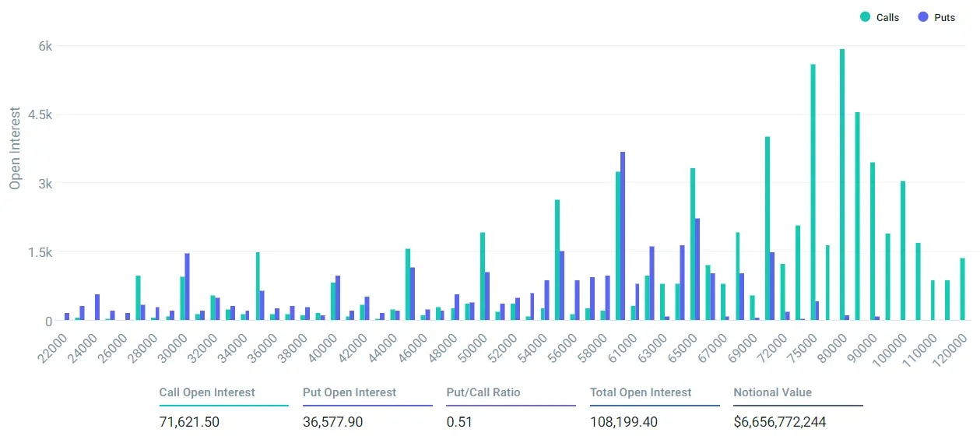Viewport: 980px width, 443px height.
Task: Click the Notional Value dollar amount
Action: point(780,422)
